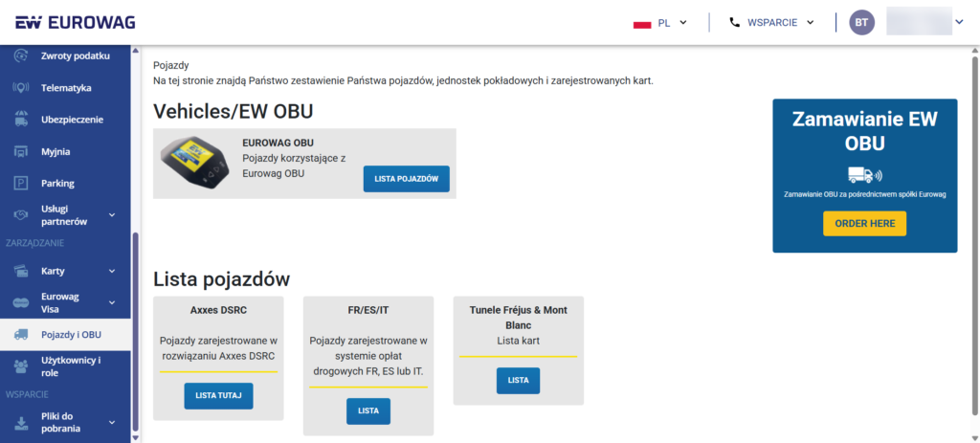Click the sidebar scrollbar thumb
The width and height of the screenshot is (980, 443).
tap(135, 331)
